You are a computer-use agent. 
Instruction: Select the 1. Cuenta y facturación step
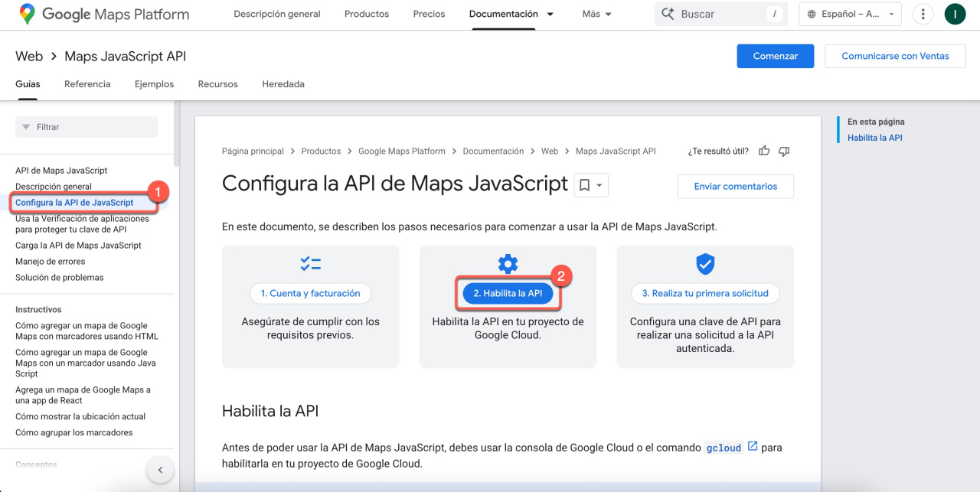310,293
